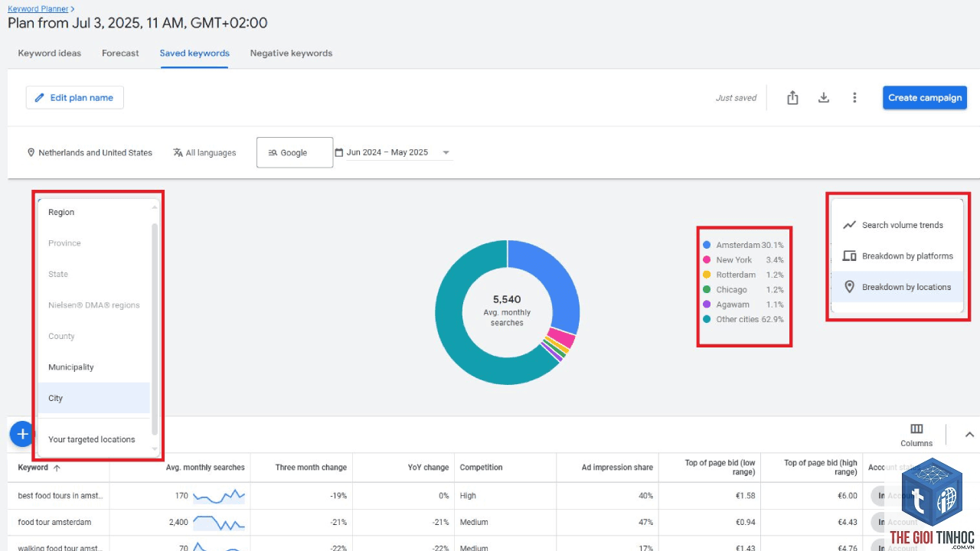Screen dimensions: 980x551
Task: Switch to the Keyword ideas tab
Action: click(49, 54)
